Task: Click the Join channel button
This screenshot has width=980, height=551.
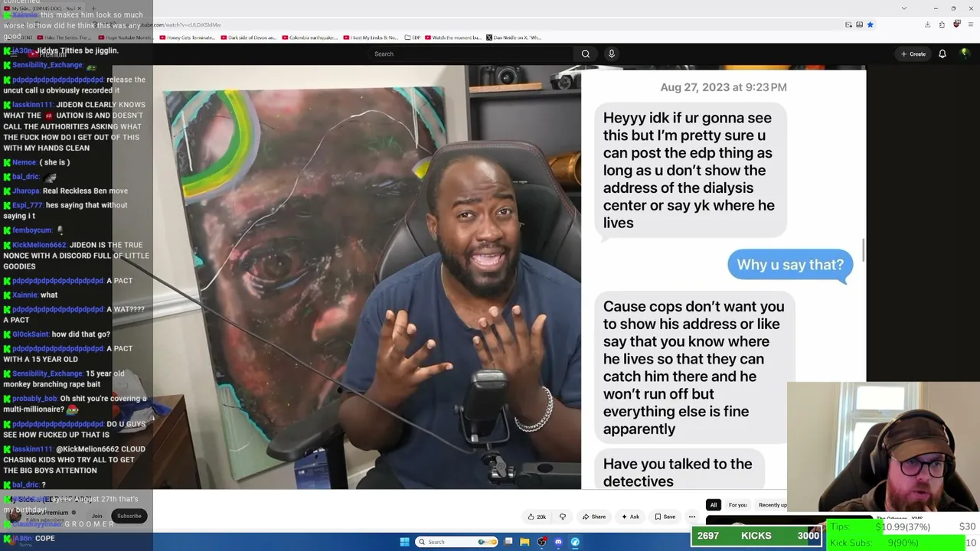Action: [97, 516]
